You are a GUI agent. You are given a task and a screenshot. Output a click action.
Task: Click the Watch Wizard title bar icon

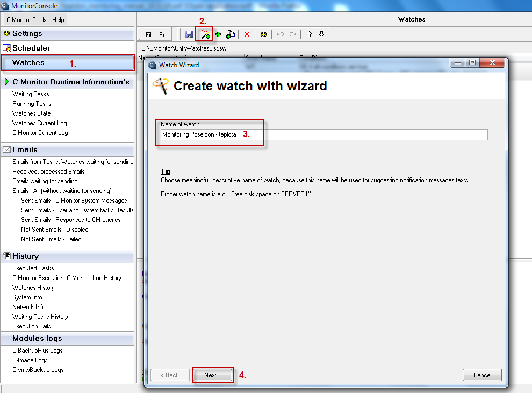(x=152, y=65)
